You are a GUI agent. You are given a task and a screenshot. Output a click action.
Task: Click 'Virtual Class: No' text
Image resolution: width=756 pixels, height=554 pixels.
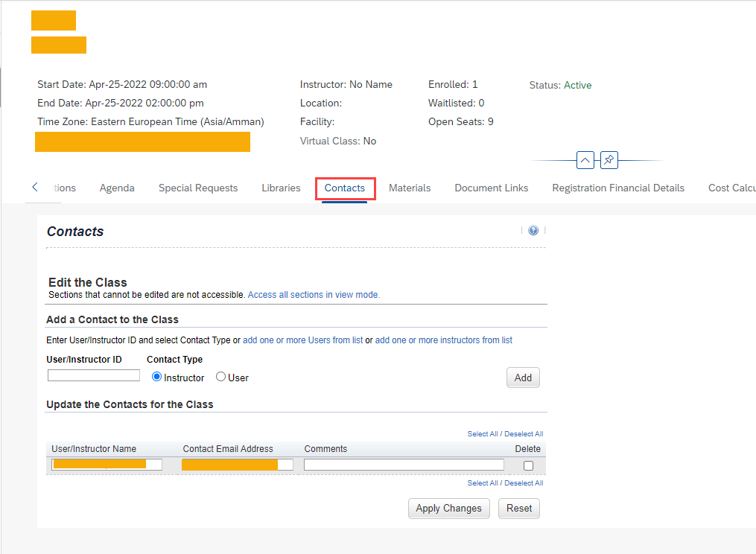338,141
